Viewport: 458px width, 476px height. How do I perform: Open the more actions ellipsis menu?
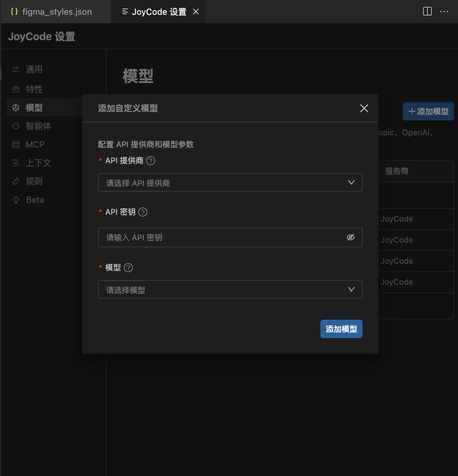coord(444,12)
